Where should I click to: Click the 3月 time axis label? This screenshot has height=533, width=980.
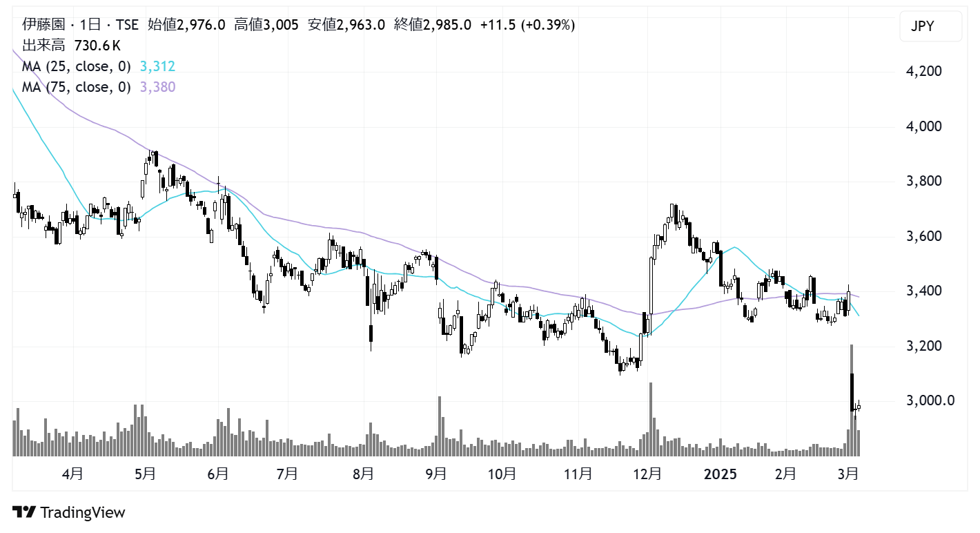847,474
